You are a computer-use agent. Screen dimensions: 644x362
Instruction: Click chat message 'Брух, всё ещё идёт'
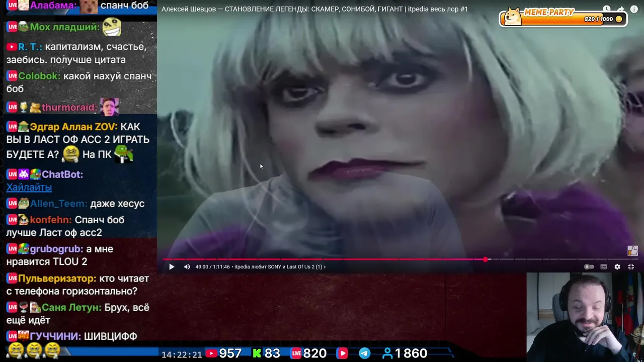(78, 314)
